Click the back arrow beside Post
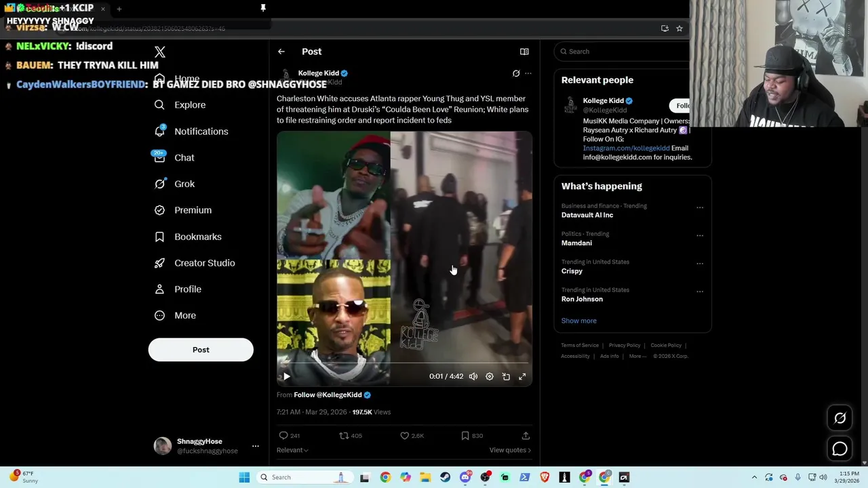Screen dimensions: 868x488 [281, 52]
